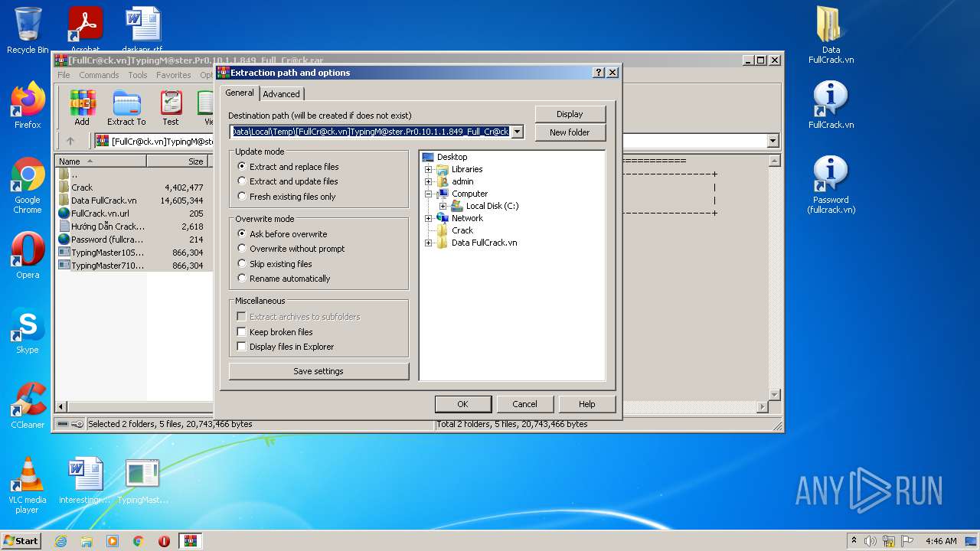
Task: Select TypingMast... desktop file icon
Action: [x=142, y=481]
